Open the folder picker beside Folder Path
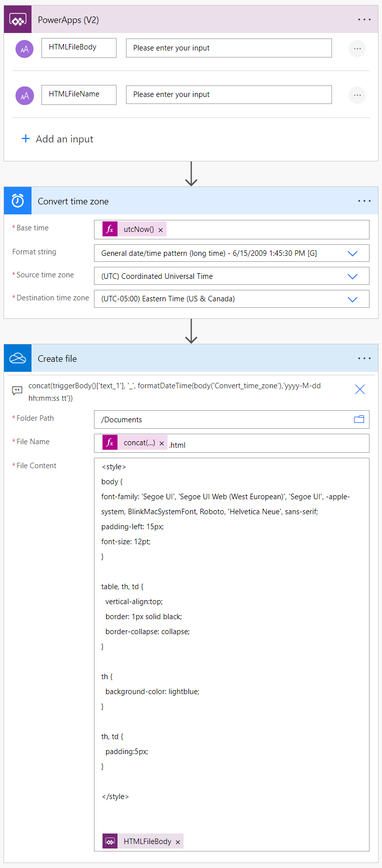 [x=358, y=419]
